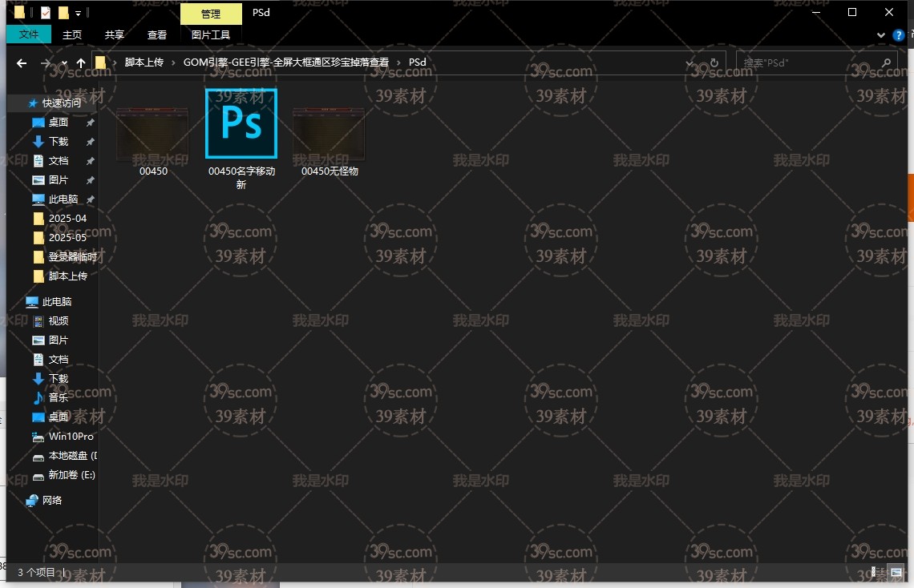Open the 2025-05 folder
The image size is (914, 588).
(x=67, y=238)
